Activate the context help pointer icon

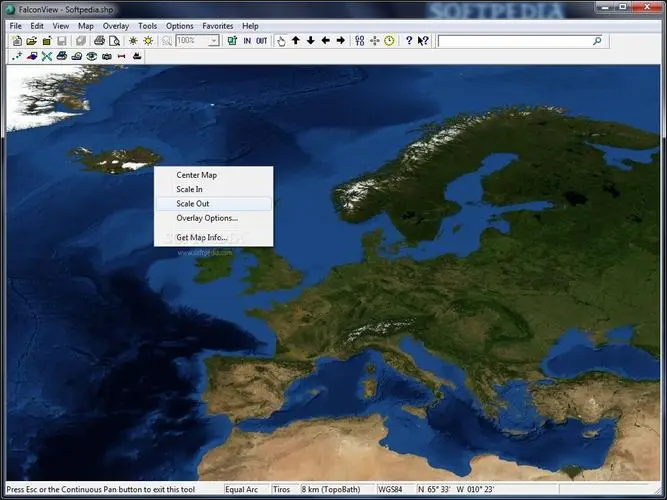click(423, 41)
